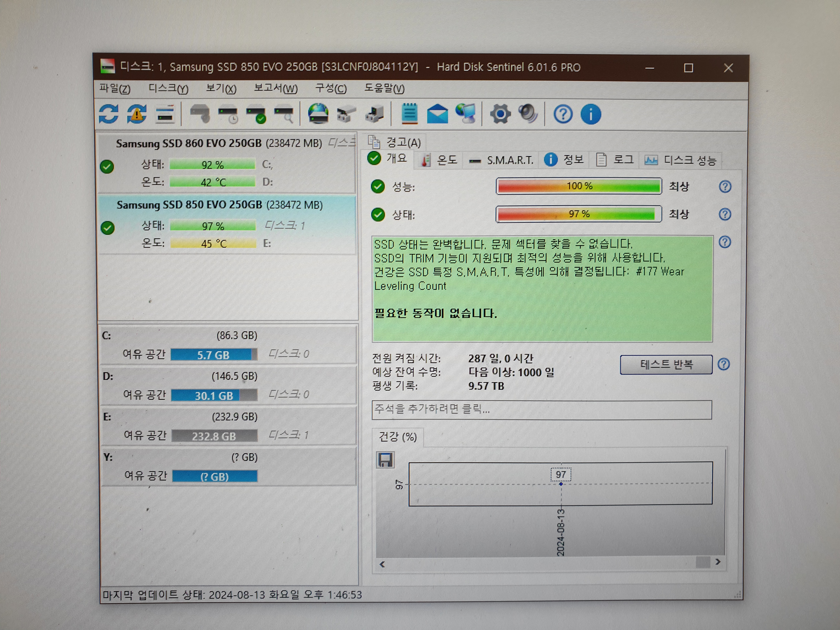The image size is (840, 630).
Task: Click the 860 EVO 42 °C temperature bar
Action: [212, 182]
